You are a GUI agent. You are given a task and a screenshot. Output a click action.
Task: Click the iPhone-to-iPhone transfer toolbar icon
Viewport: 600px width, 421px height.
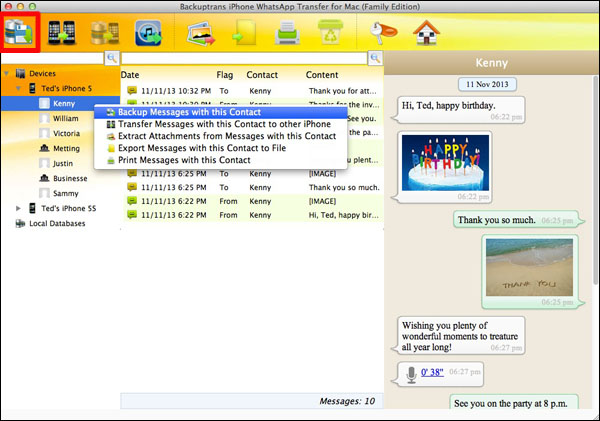click(62, 33)
